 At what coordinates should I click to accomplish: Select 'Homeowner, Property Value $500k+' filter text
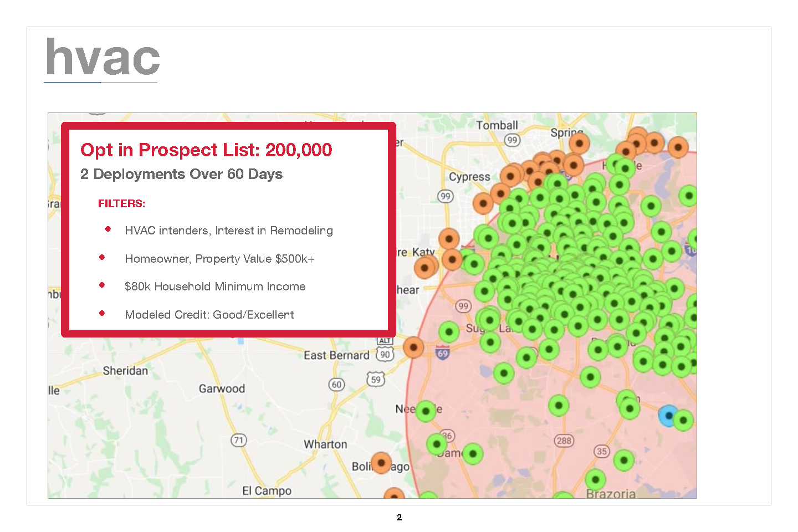[x=219, y=259]
